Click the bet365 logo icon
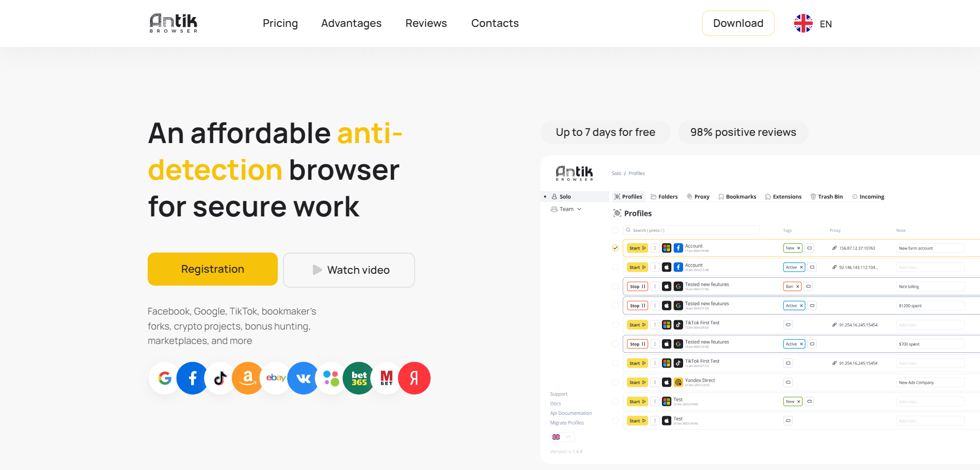Viewport: 980px width, 470px height. 359,378
